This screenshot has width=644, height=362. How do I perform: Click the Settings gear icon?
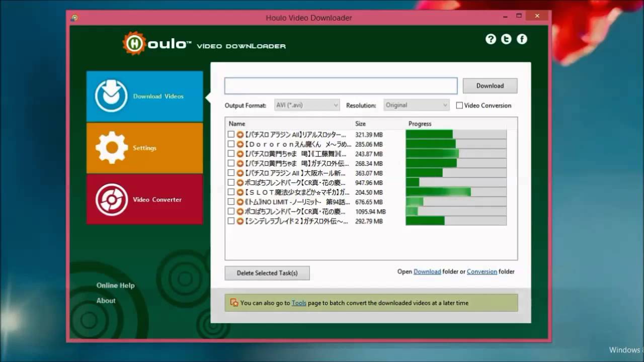(x=111, y=147)
